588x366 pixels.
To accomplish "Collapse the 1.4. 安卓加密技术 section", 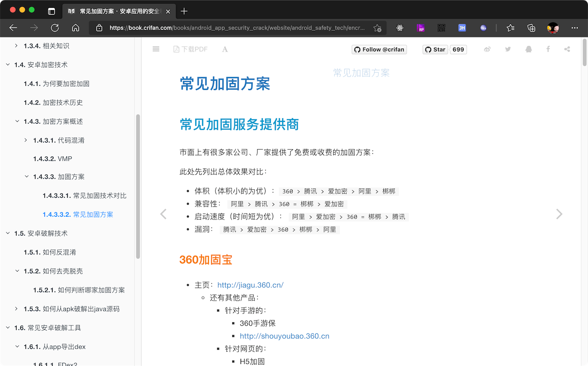I will [8, 65].
